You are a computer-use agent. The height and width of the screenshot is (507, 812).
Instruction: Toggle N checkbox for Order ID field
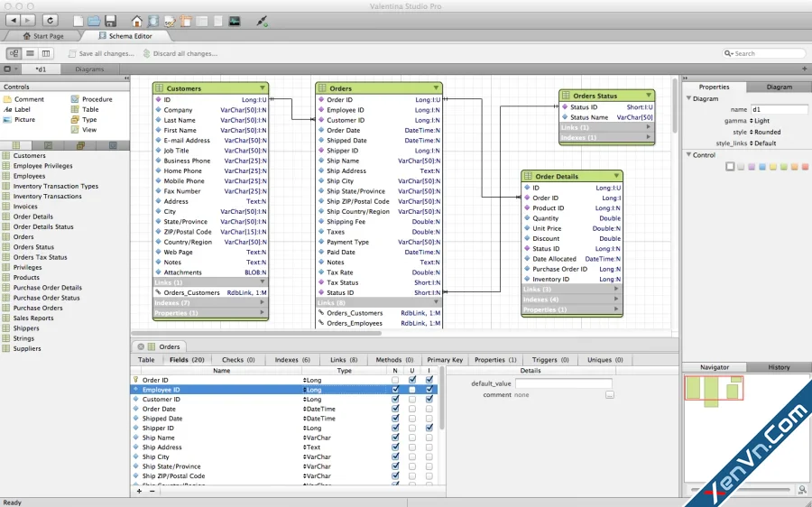(x=395, y=380)
